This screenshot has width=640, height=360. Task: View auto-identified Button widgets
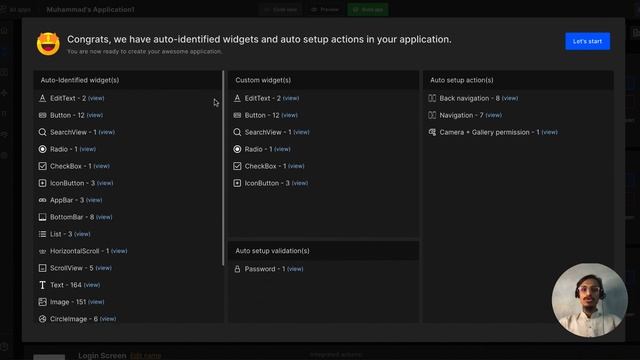(x=95, y=116)
